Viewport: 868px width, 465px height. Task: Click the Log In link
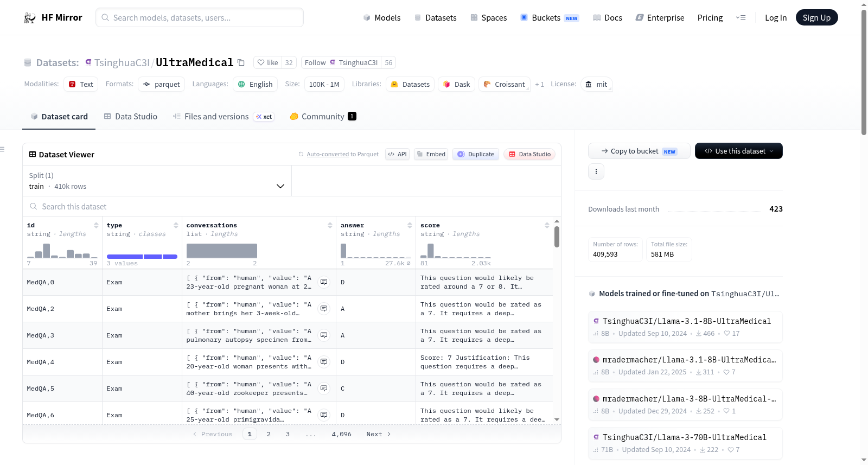click(776, 18)
